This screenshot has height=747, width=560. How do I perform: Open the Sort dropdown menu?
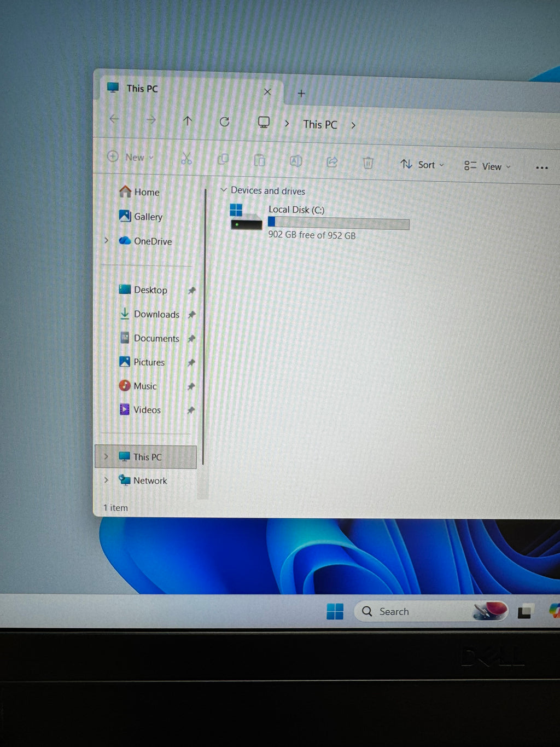tap(422, 164)
